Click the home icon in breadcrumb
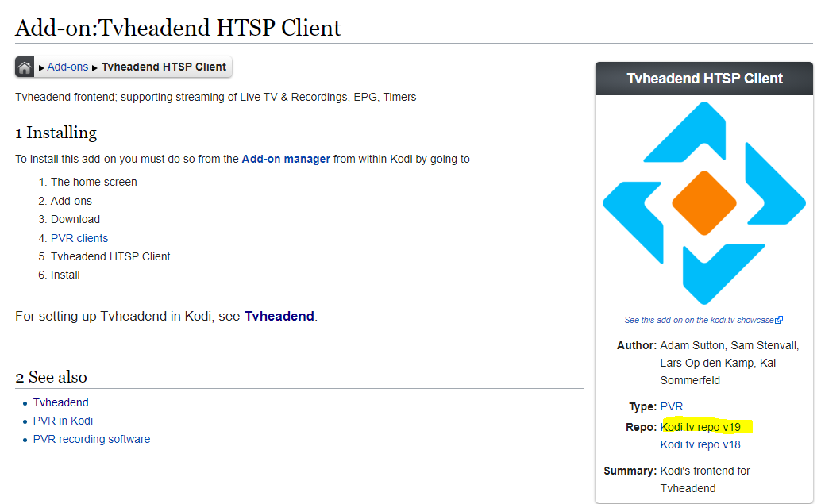The width and height of the screenshot is (821, 504). pyautogui.click(x=25, y=67)
